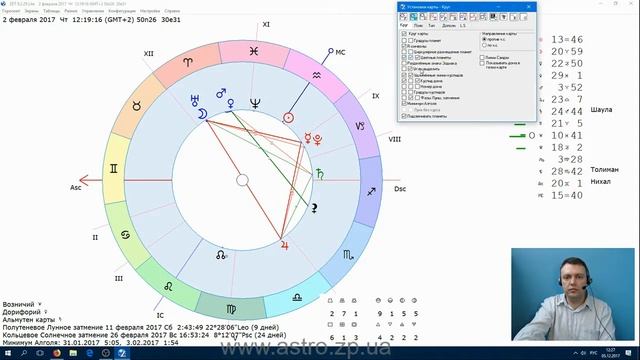Toggle the 'Градусы куспидов' checkbox
The image size is (640, 360).
[x=411, y=92]
